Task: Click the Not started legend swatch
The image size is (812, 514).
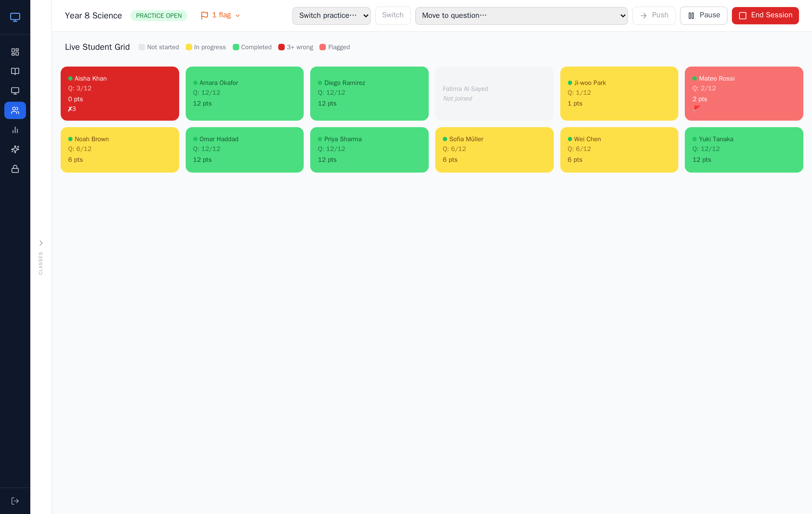Action: pyautogui.click(x=142, y=47)
